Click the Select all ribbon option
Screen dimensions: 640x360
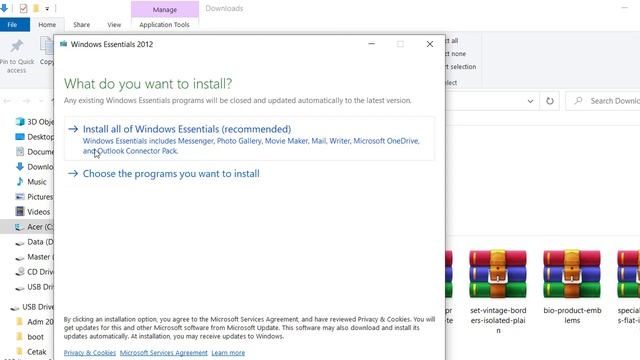[x=452, y=41]
